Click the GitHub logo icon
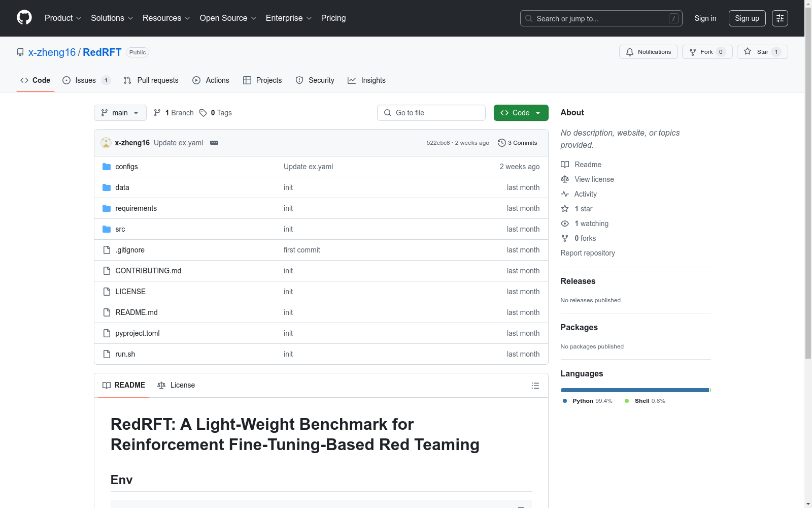Screen dimensions: 812x508 (24, 18)
